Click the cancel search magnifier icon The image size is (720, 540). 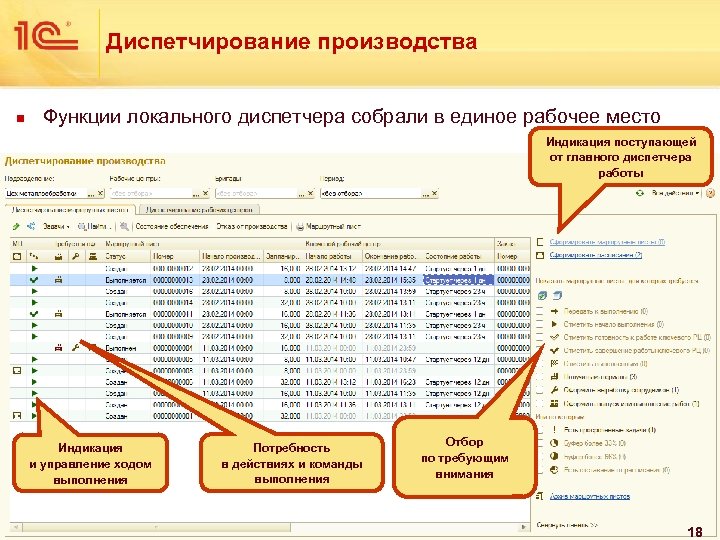pos(124,226)
